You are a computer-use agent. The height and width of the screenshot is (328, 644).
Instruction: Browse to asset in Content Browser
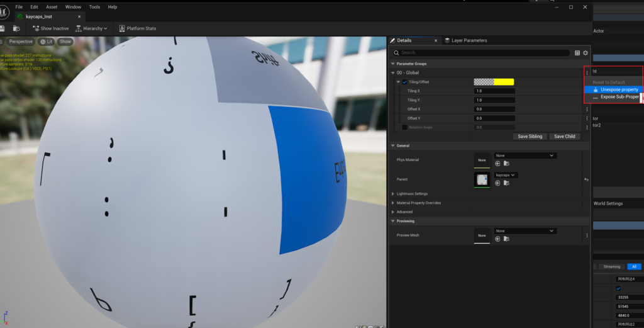pyautogui.click(x=16, y=28)
